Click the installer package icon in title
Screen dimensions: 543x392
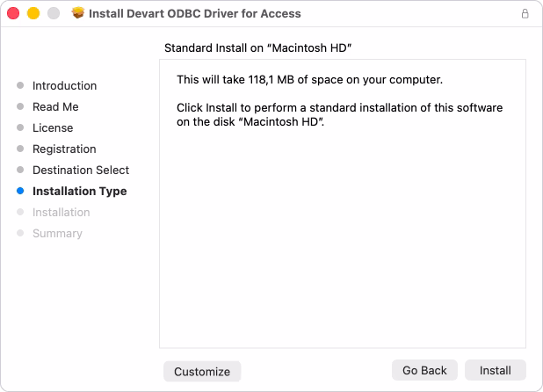click(x=78, y=13)
